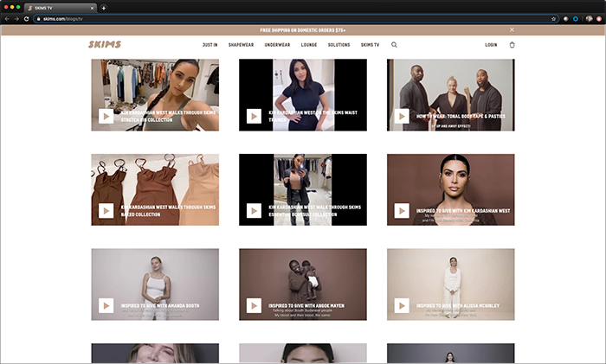
Task: Open Inspired to Give with Kim Kardashian West title
Action: pyautogui.click(x=463, y=211)
